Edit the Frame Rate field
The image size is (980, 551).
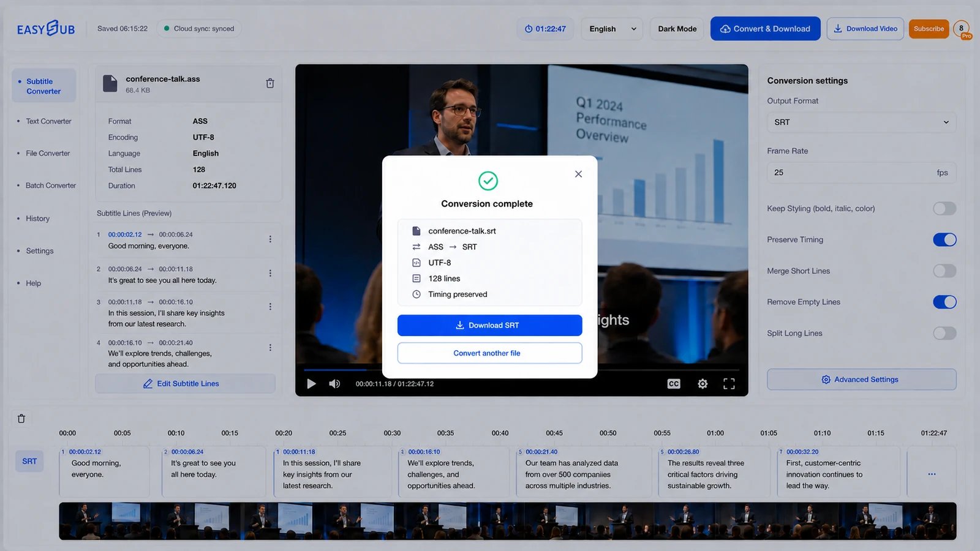point(861,173)
